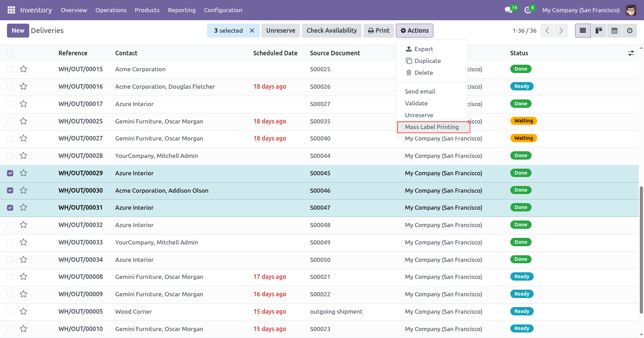644x338 pixels.
Task: Choose Mass Label Printing from Actions menu
Action: pyautogui.click(x=432, y=127)
